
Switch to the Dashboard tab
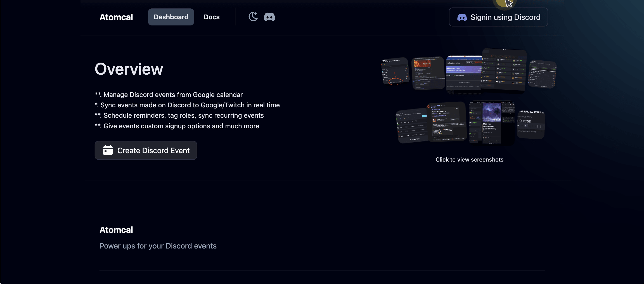(171, 17)
